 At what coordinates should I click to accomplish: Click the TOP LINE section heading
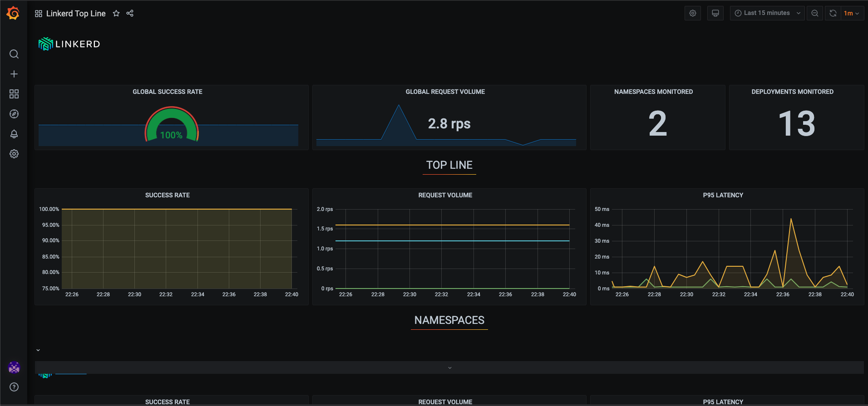tap(449, 165)
